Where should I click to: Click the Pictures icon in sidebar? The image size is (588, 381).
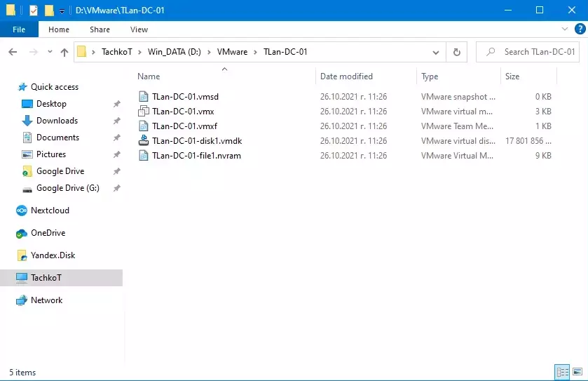pos(27,154)
